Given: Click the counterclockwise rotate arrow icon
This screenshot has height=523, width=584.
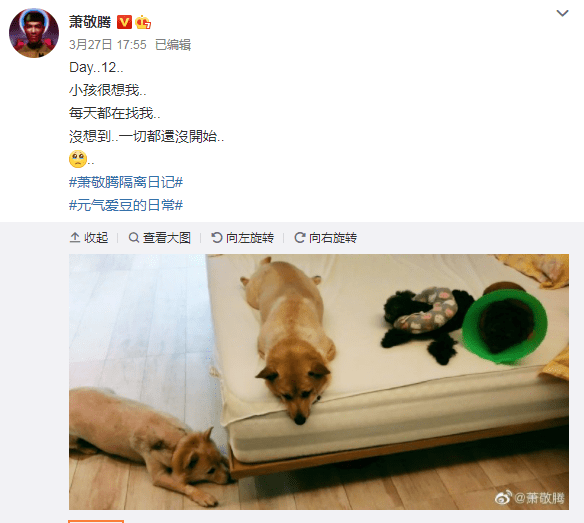Looking at the screenshot, I should [x=217, y=238].
